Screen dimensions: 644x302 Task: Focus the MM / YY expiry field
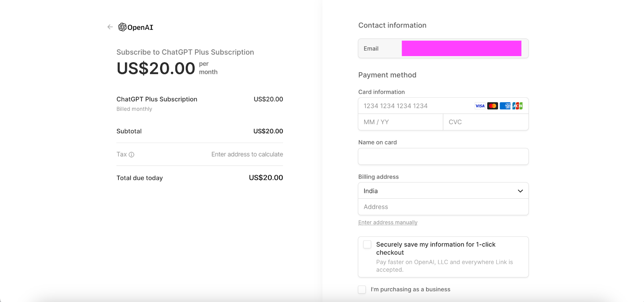coord(400,122)
